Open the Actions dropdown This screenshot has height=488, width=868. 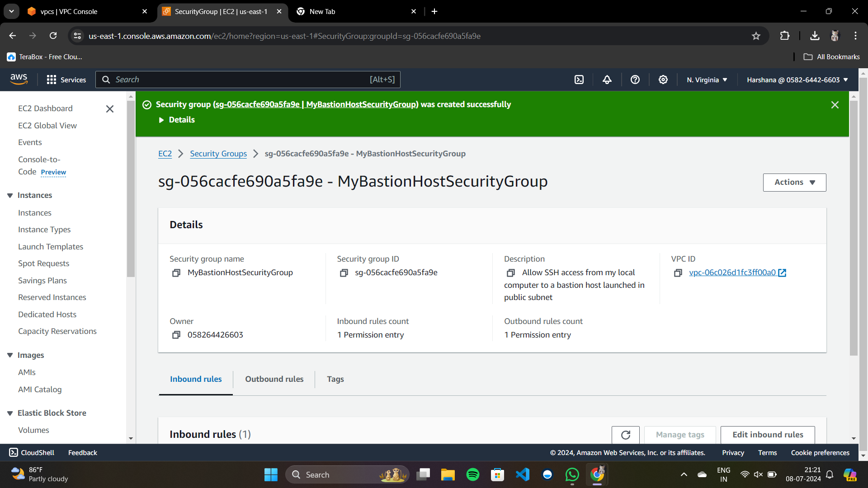pos(794,183)
